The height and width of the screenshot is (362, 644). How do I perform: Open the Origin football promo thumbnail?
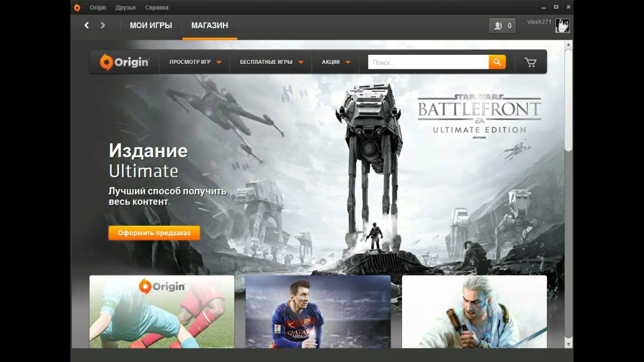[x=162, y=312]
